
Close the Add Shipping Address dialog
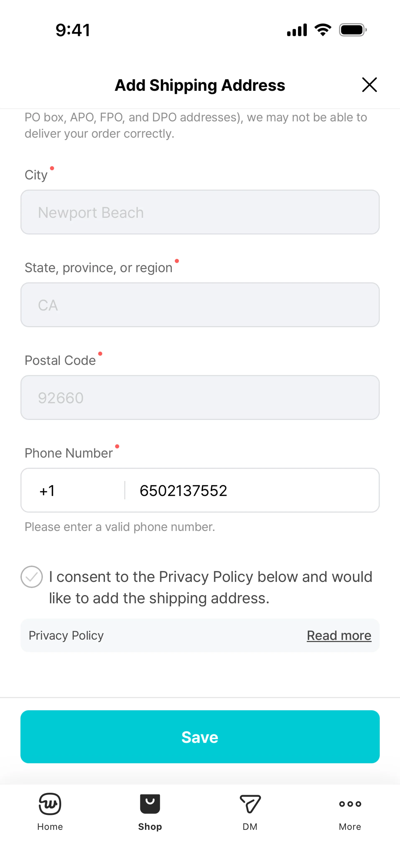point(369,85)
